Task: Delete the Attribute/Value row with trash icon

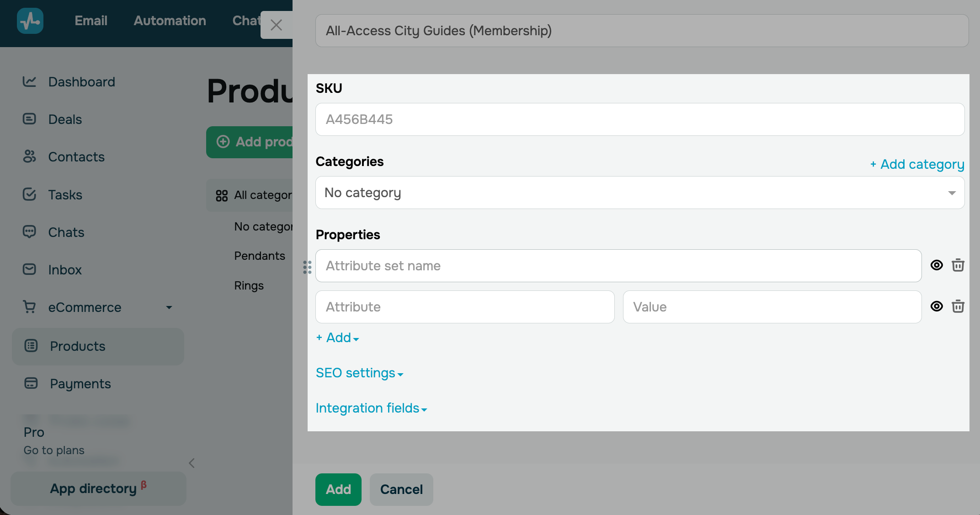Action: [958, 306]
